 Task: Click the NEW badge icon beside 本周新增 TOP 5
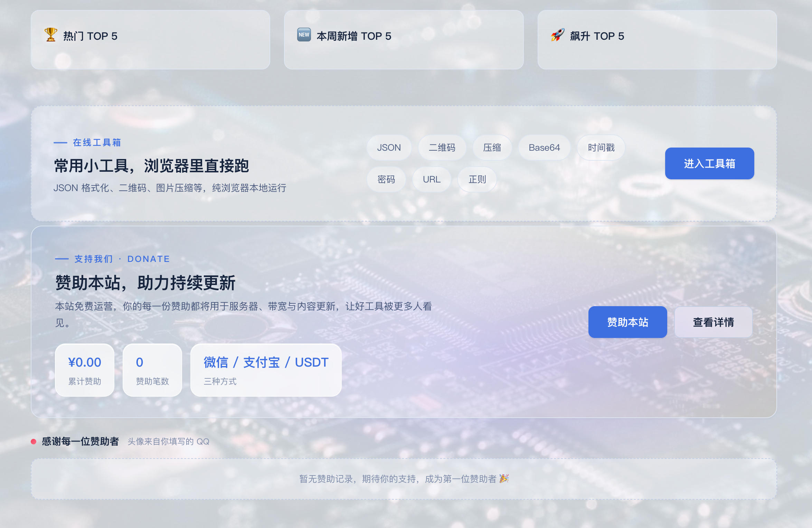tap(304, 35)
